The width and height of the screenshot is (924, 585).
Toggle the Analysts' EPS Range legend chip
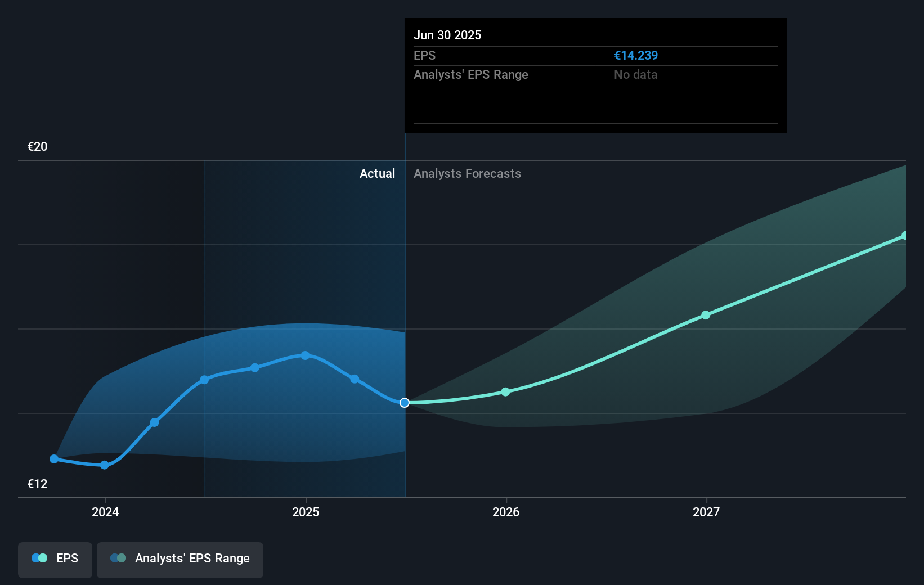tap(180, 559)
